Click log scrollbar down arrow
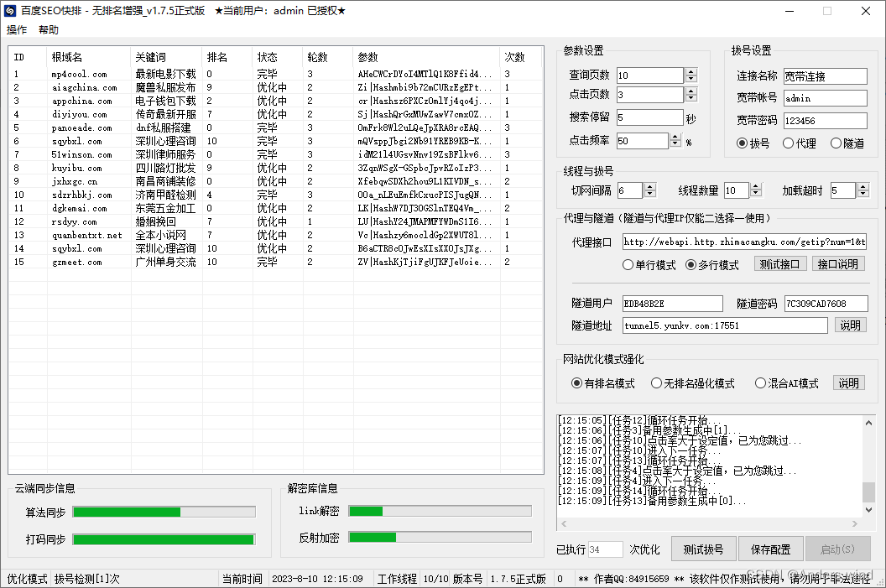This screenshot has height=588, width=886. [x=868, y=509]
